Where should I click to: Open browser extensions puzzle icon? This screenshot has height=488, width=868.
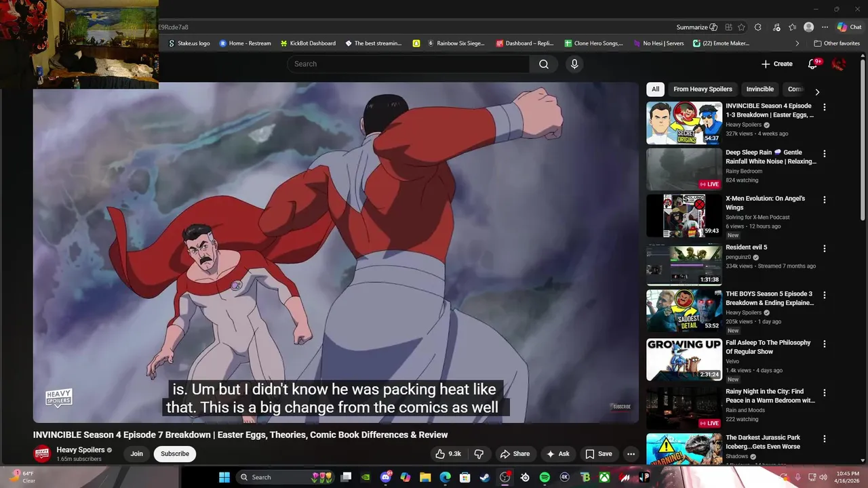pyautogui.click(x=757, y=27)
